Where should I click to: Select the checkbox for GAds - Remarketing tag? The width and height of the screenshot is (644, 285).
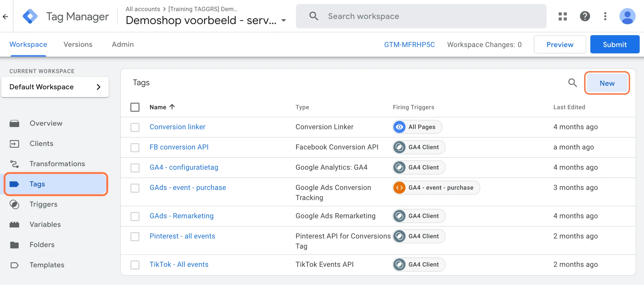point(135,216)
